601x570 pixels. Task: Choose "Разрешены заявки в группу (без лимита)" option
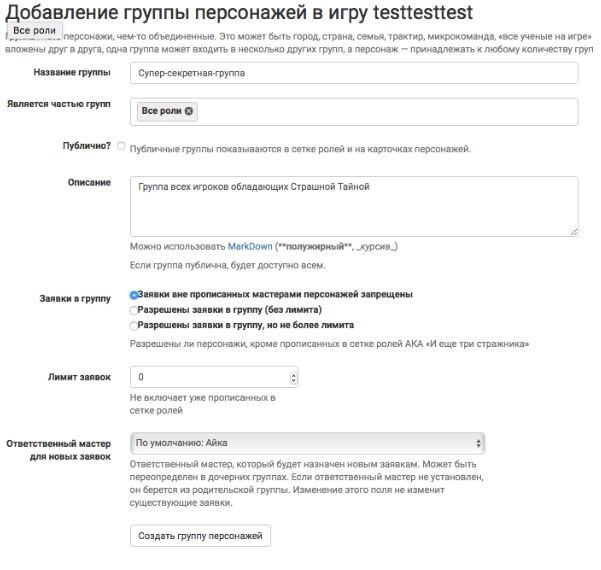click(x=134, y=310)
